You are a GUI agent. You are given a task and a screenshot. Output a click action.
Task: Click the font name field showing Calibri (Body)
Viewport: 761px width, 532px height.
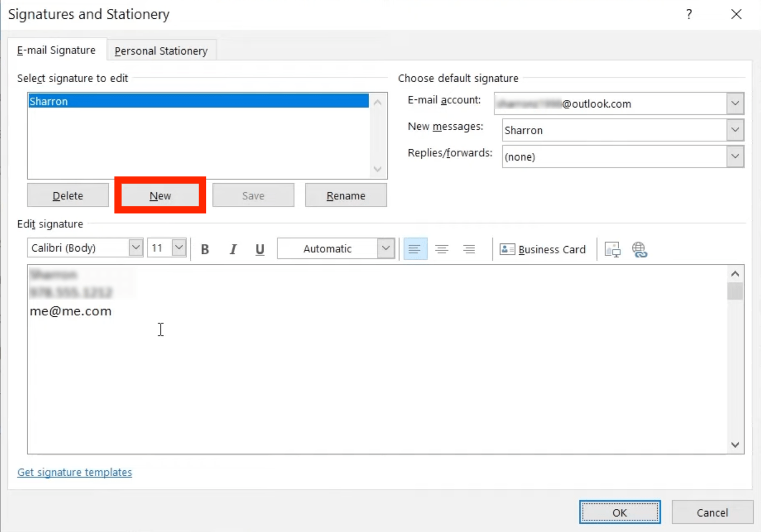[x=78, y=248]
